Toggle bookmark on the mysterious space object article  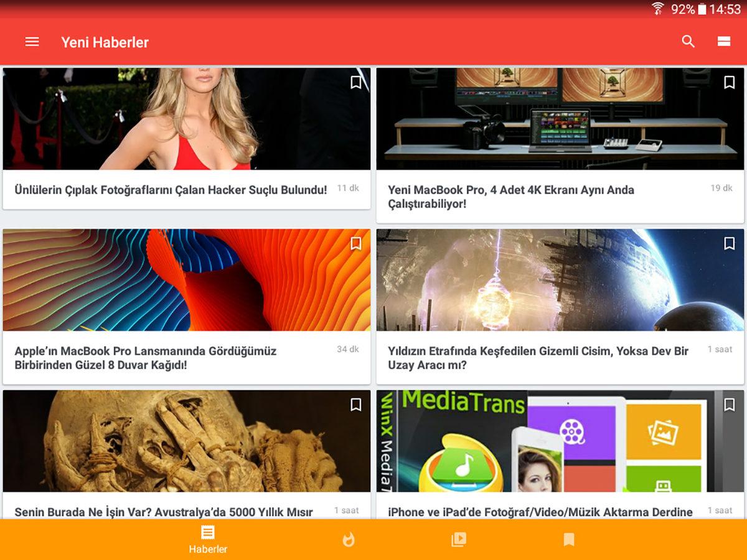tap(729, 244)
